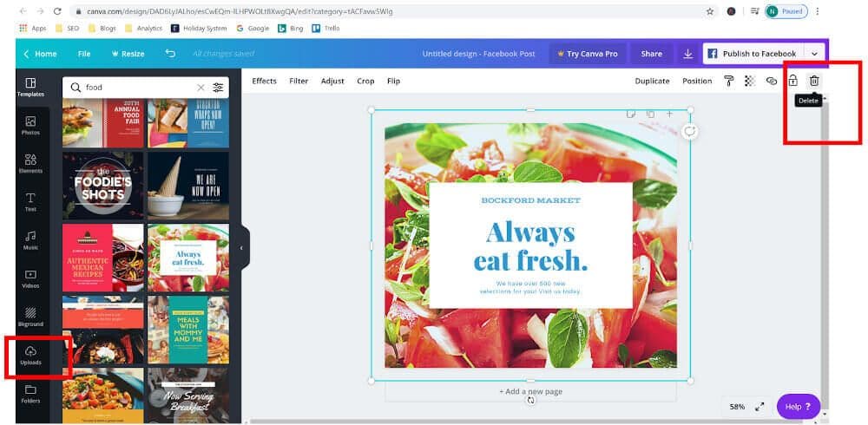Open the Resize menu

[x=128, y=54]
